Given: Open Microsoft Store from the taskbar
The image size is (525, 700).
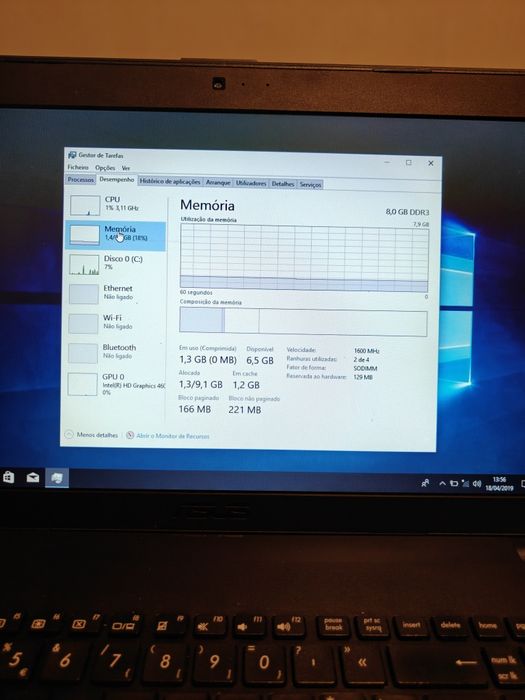Looking at the screenshot, I should (8, 478).
